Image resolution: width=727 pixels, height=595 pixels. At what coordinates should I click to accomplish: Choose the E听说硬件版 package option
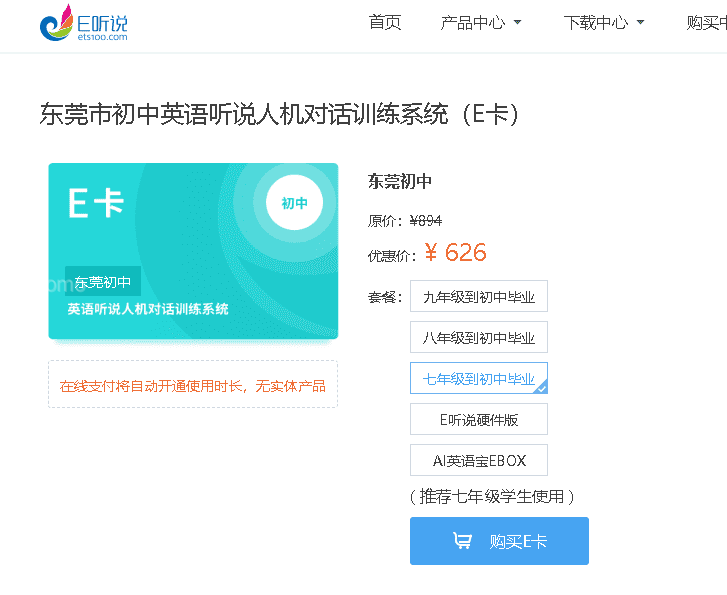click(478, 420)
